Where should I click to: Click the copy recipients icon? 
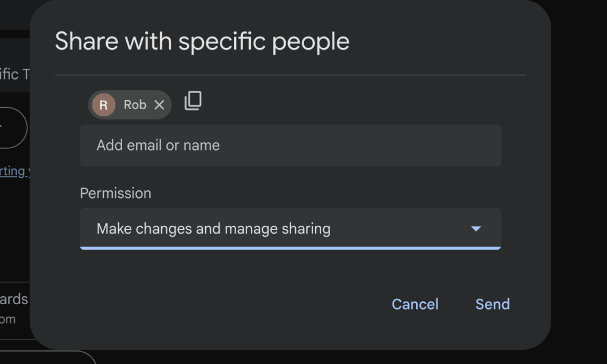[193, 101]
